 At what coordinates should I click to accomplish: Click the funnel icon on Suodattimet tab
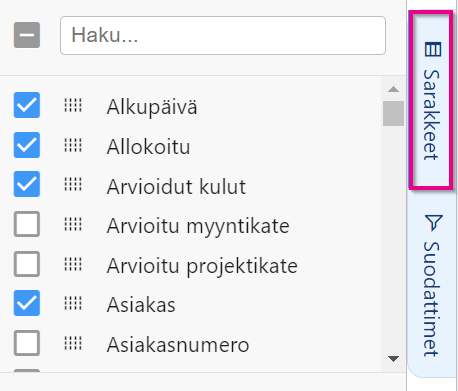click(x=433, y=222)
